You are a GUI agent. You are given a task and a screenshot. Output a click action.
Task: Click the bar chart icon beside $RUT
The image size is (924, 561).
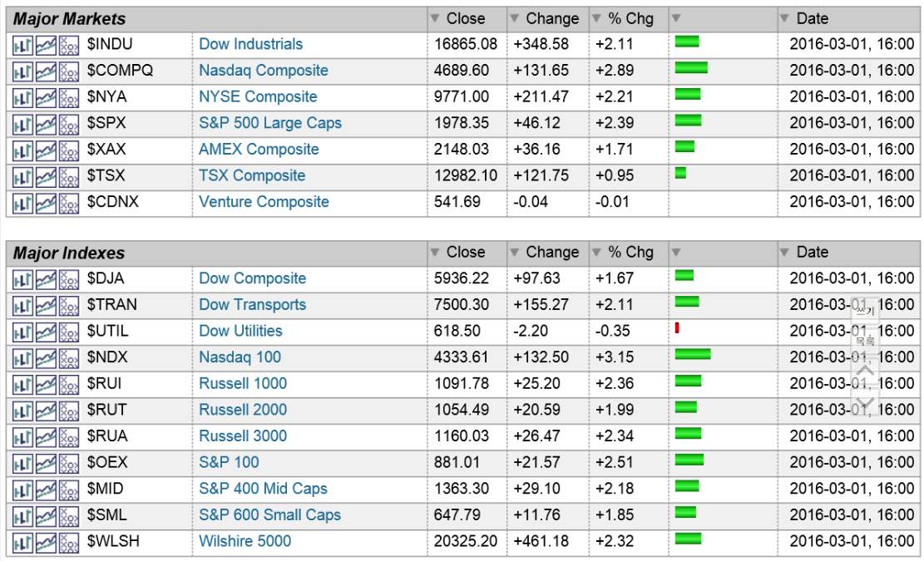22,411
